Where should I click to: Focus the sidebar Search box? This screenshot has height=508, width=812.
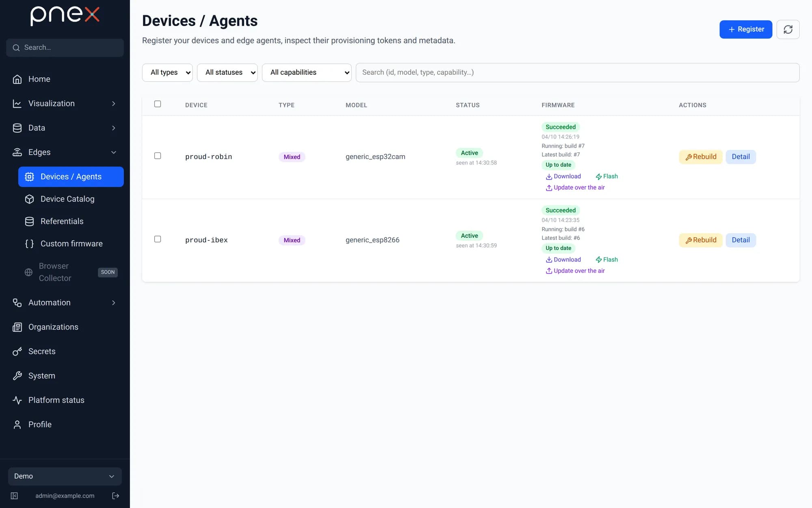click(x=65, y=48)
